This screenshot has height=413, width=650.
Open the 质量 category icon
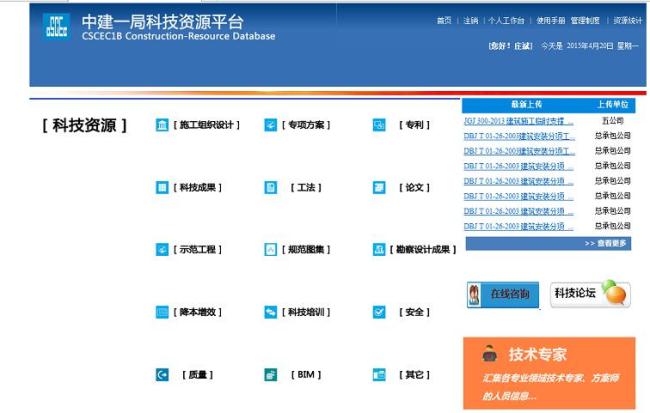point(162,375)
